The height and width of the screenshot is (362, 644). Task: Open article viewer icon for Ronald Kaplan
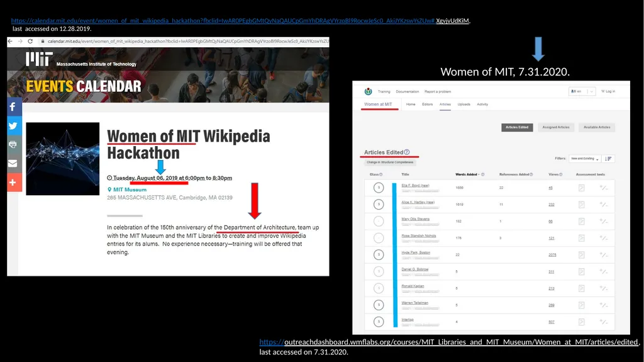point(581,288)
